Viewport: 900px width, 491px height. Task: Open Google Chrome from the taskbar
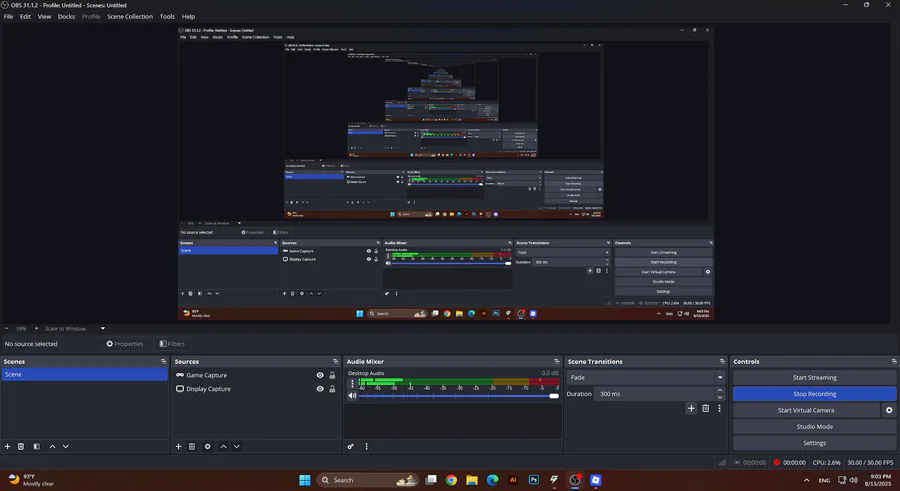(451, 480)
